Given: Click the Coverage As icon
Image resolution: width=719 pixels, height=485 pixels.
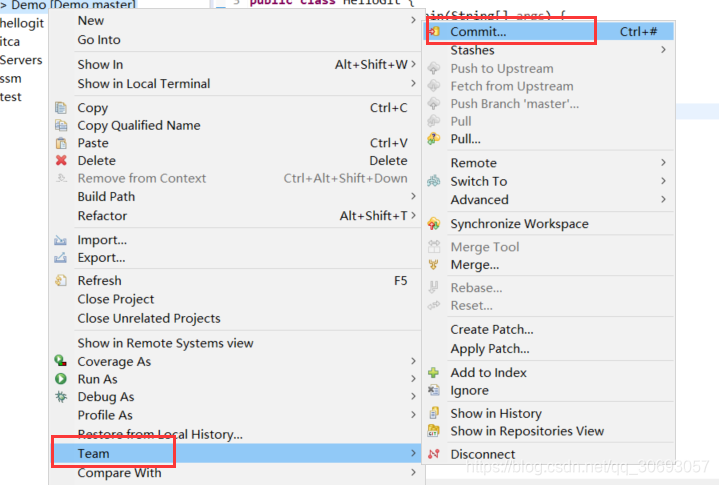Looking at the screenshot, I should tap(61, 361).
